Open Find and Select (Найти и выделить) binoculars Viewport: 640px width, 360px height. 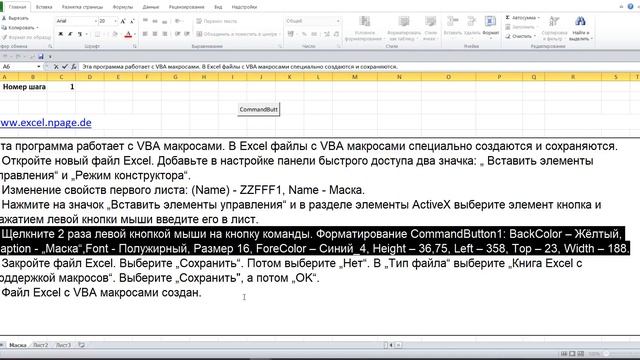pyautogui.click(x=580, y=29)
